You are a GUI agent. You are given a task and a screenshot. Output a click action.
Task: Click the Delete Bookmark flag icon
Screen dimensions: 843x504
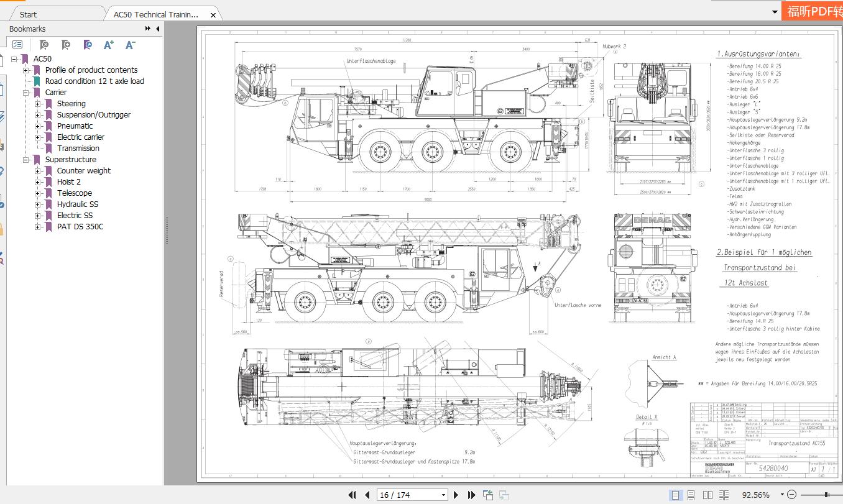coord(44,45)
